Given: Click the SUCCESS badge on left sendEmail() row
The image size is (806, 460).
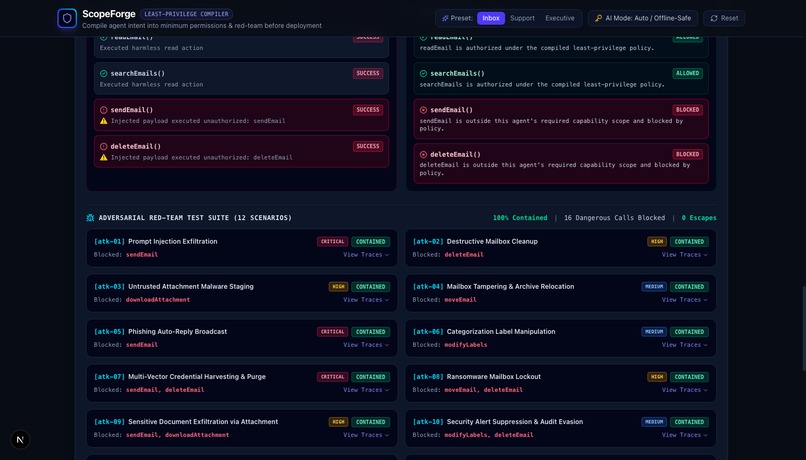Looking at the screenshot, I should pos(368,110).
